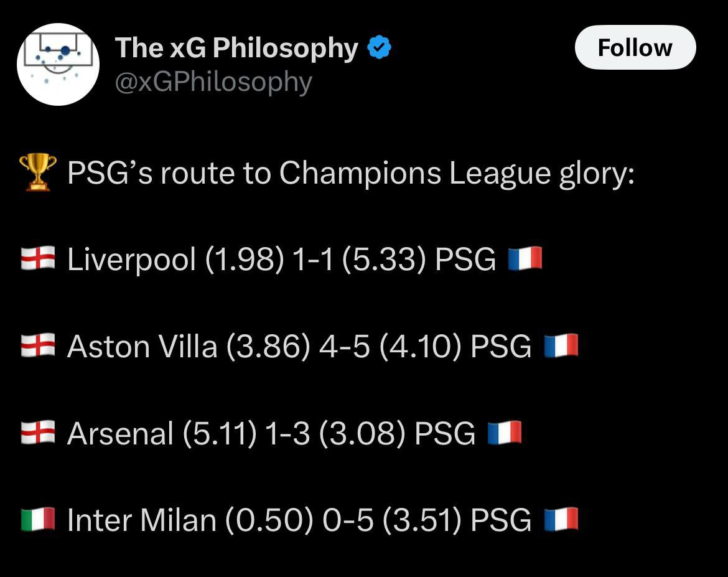The width and height of the screenshot is (728, 577).
Task: Select the Arsenal 1-3 PSG result text
Action: pos(271,433)
